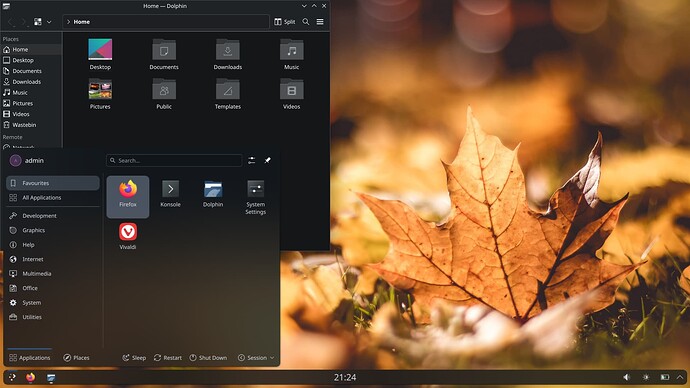The height and width of the screenshot is (388, 690).
Task: Select Downloads in Dolphin's Places panel
Action: [x=31, y=82]
